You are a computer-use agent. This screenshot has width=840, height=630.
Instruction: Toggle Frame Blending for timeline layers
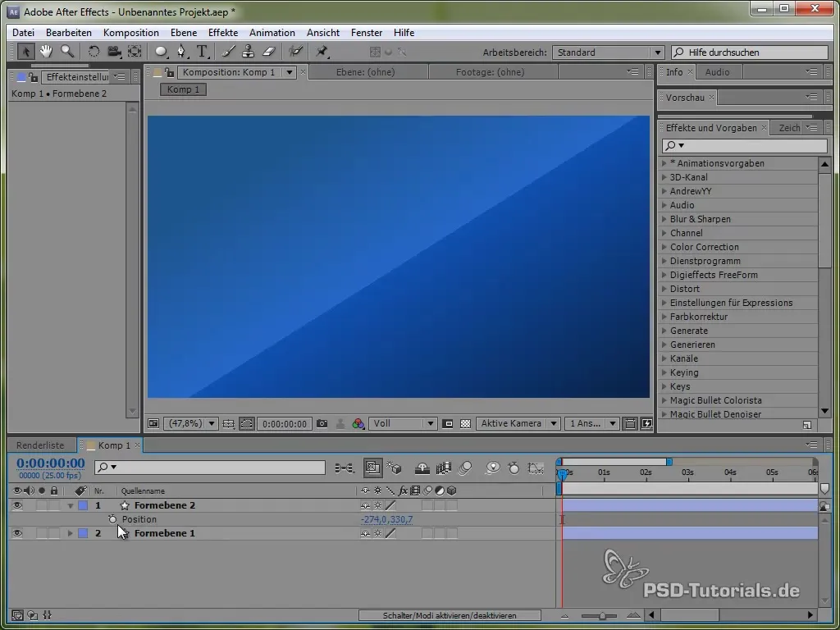coord(444,468)
